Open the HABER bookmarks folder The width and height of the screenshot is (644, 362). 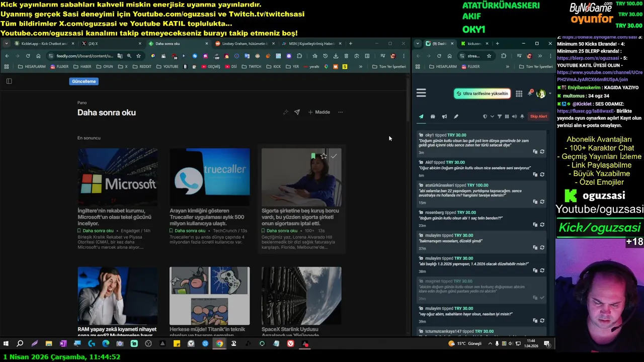82,66
